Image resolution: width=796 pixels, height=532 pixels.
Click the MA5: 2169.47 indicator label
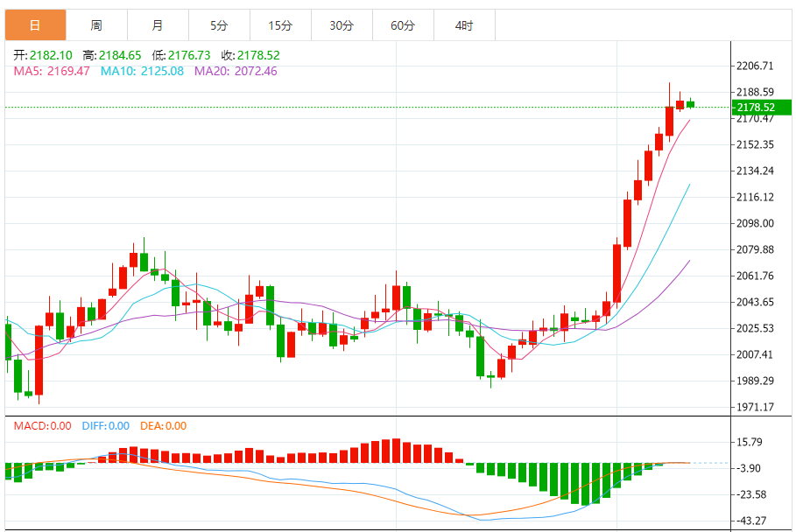pos(52,71)
